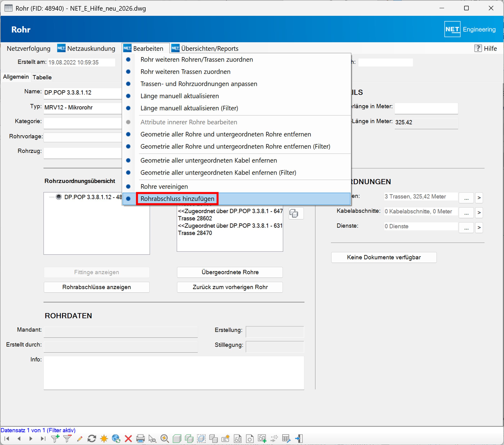The width and height of the screenshot is (504, 445).
Task: Select Länge manuell aktualisieren (Filter)
Action: (236, 108)
